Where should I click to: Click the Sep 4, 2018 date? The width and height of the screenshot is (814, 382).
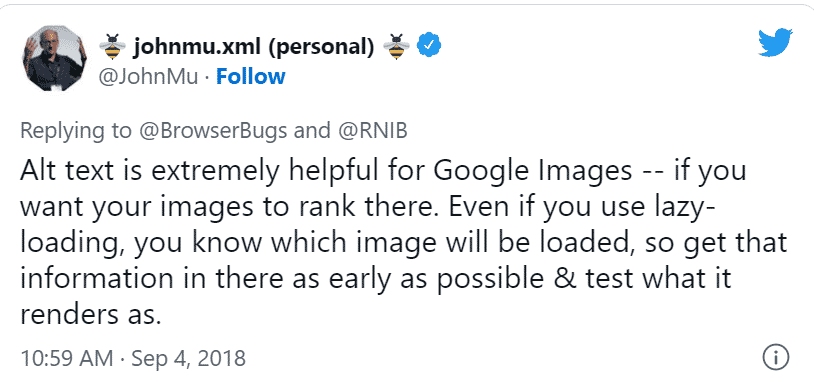click(x=188, y=358)
